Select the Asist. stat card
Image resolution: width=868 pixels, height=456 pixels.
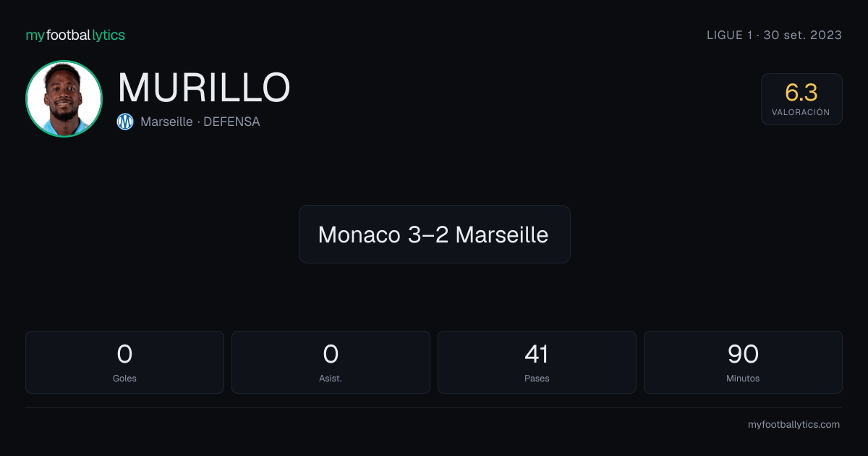pyautogui.click(x=331, y=362)
